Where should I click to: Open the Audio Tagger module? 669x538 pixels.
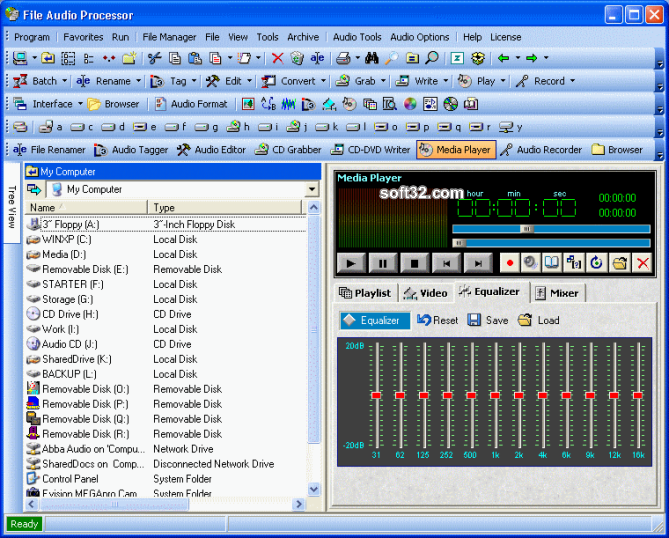[131, 150]
